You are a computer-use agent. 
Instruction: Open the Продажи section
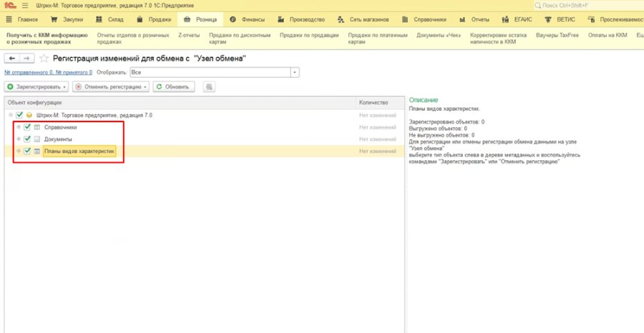(154, 20)
